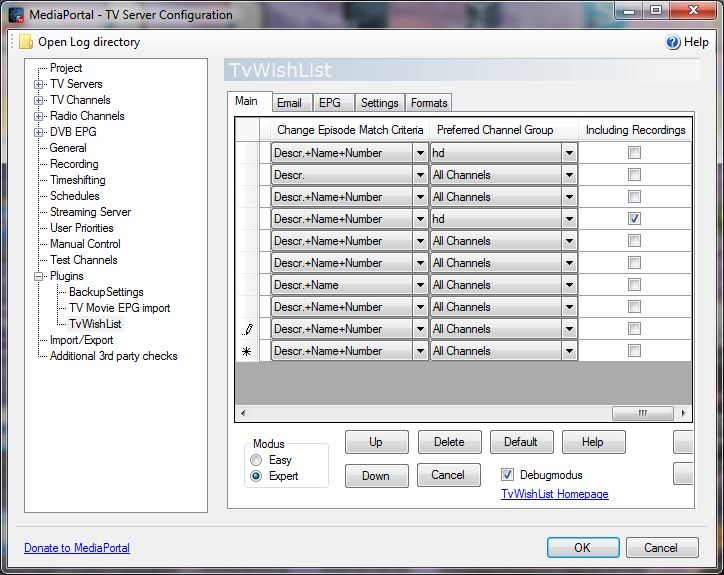Select Test Channels in the tree
The image size is (724, 575).
point(84,260)
